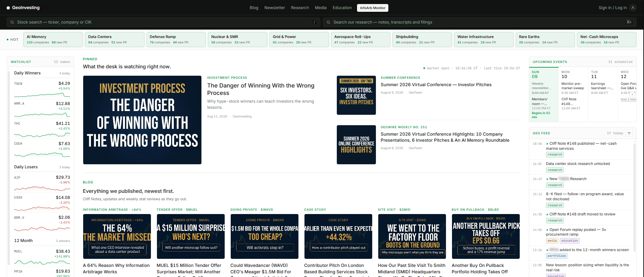Viewport: 644px width, 277px height.
Task: Select the AI Memory hot theme
Action: click(x=53, y=39)
